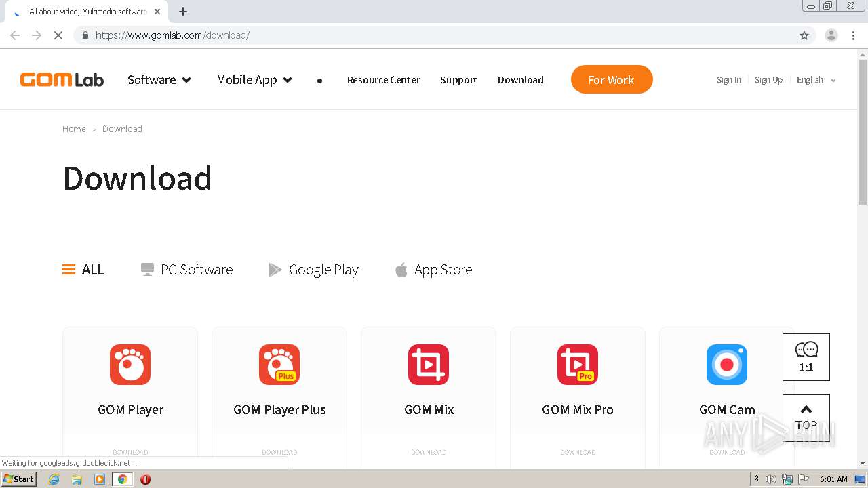Click DOWNLOAD under GOM Player Plus
Screen dimensions: 868x488
click(x=279, y=452)
